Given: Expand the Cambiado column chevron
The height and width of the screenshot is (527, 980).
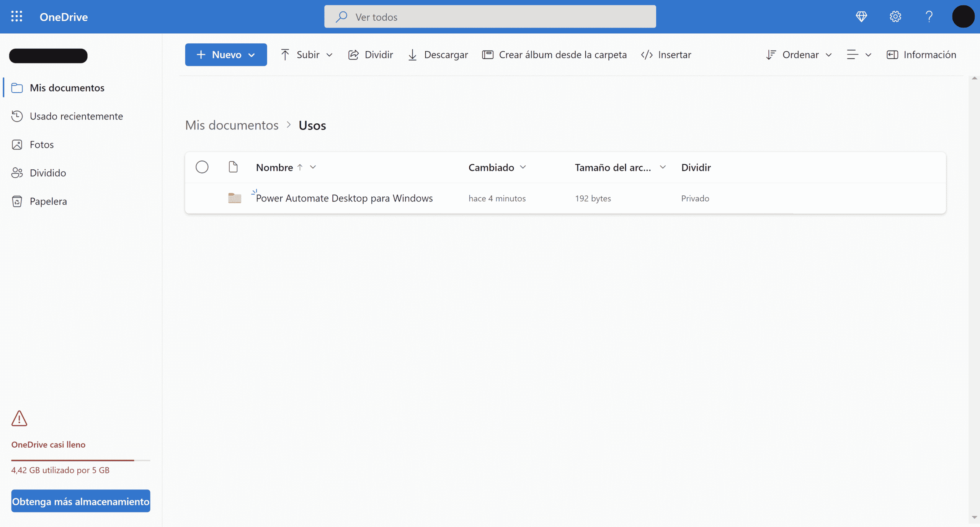Looking at the screenshot, I should pyautogui.click(x=523, y=167).
